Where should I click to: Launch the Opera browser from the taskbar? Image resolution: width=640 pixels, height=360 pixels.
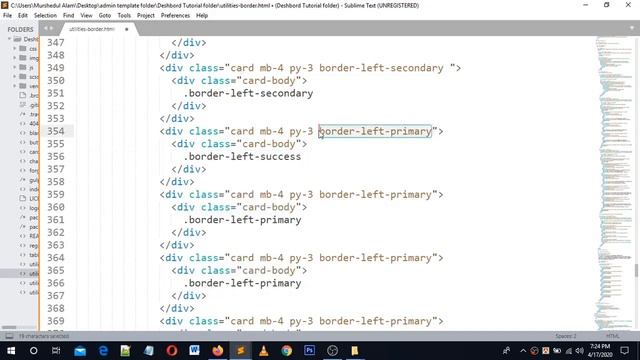[x=172, y=351]
